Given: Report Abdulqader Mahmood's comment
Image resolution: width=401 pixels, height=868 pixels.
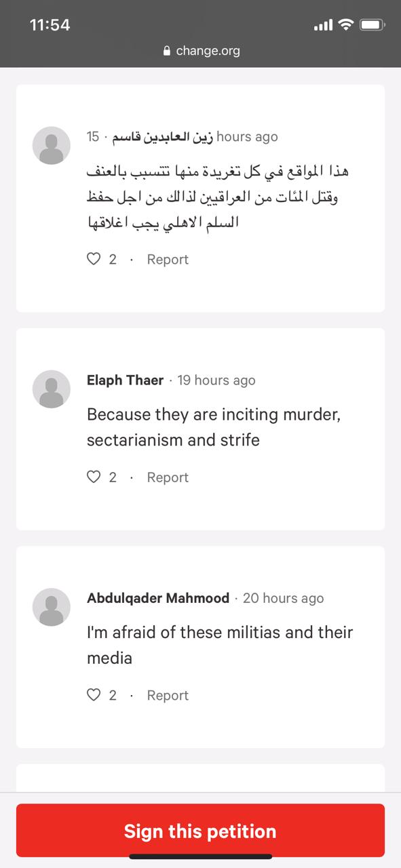Looking at the screenshot, I should (168, 695).
